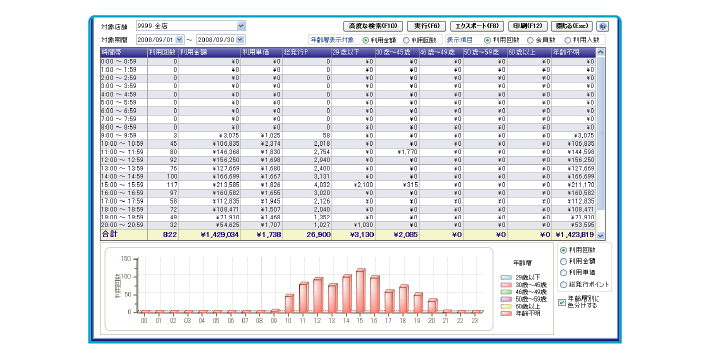710x360 pixels.
Task: Select the 利用回数 radio in 年齢層表示対象
Action: [406, 40]
